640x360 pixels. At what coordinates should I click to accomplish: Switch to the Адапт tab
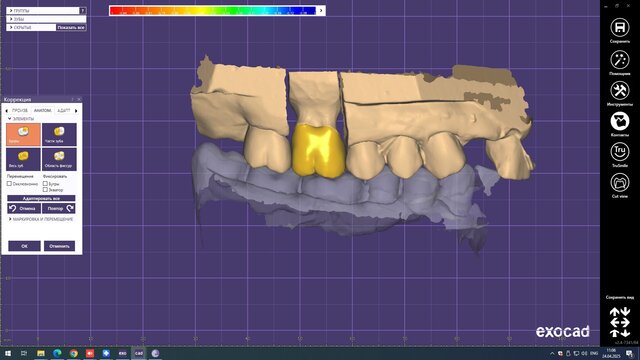pyautogui.click(x=64, y=111)
